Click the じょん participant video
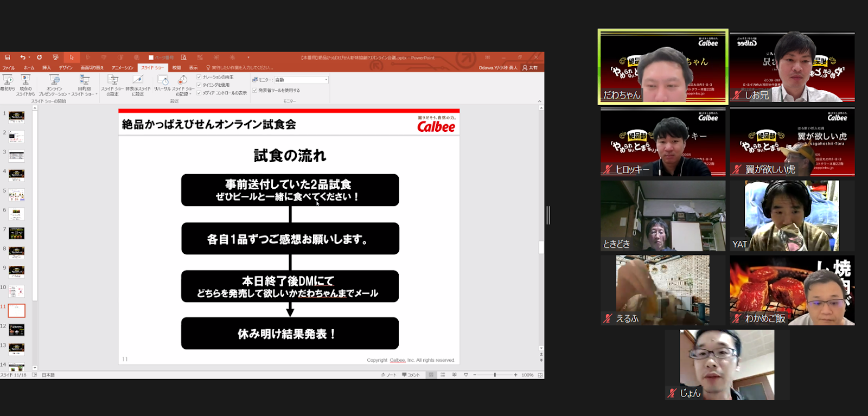 (x=727, y=365)
